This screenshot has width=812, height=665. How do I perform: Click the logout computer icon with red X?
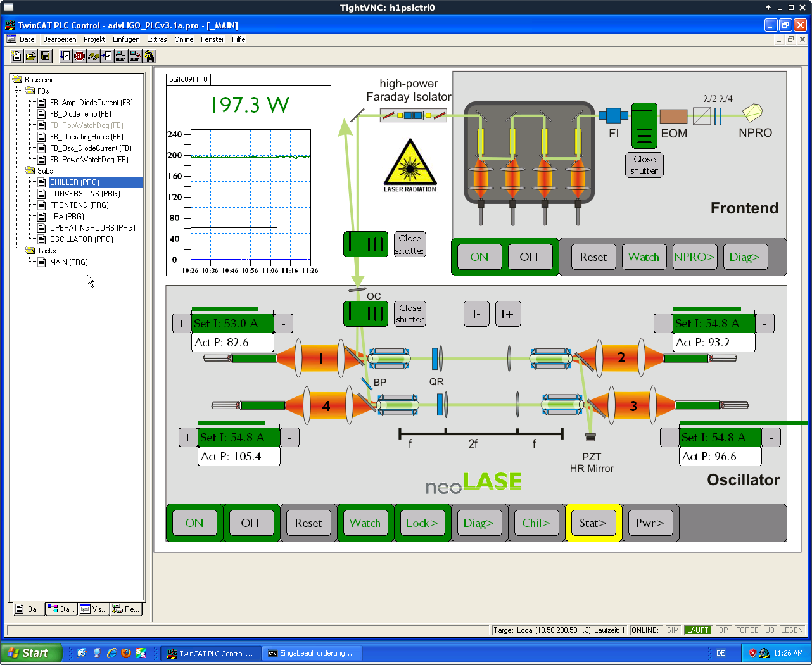click(134, 56)
